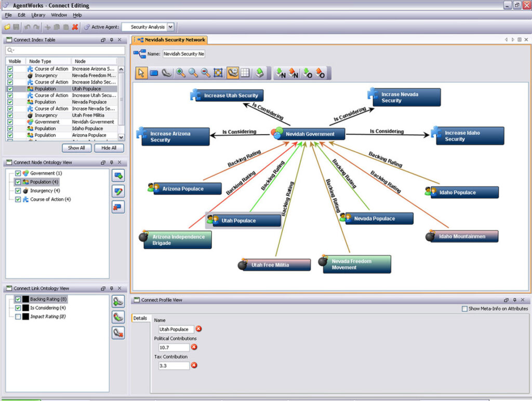The width and height of the screenshot is (532, 401).
Task: Click the edit node type icon
Action: coord(118,191)
